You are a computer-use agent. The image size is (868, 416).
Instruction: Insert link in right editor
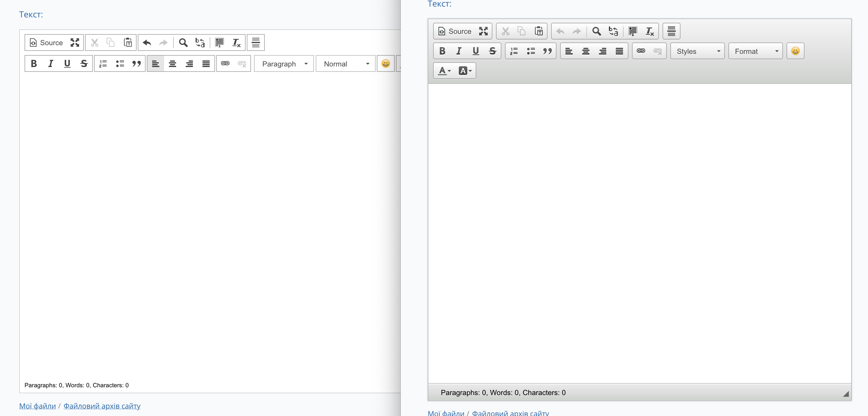point(641,51)
